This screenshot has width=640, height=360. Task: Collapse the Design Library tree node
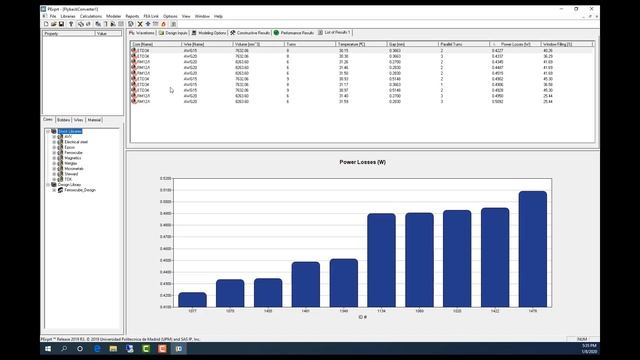[x=48, y=184]
